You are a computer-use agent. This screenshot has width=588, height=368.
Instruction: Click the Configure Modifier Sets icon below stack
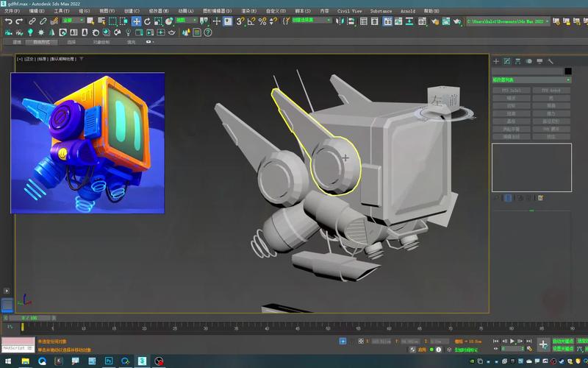540,198
